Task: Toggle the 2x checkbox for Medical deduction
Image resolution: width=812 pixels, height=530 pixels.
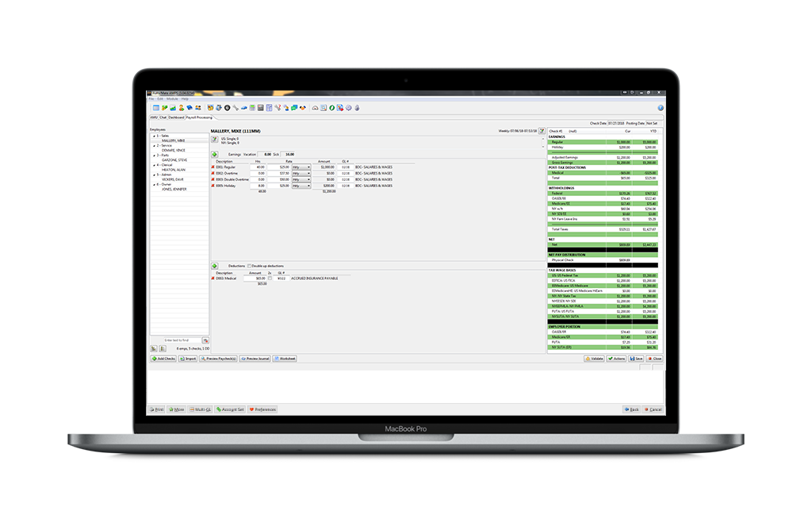Action: [x=270, y=278]
